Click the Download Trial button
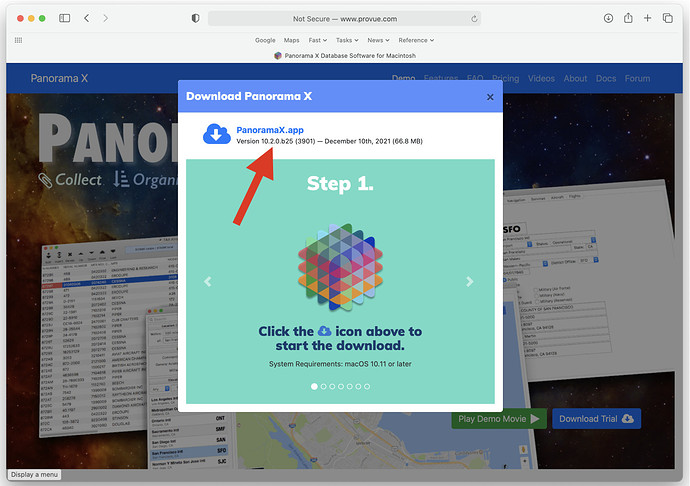The width and height of the screenshot is (690, 486). [x=596, y=419]
